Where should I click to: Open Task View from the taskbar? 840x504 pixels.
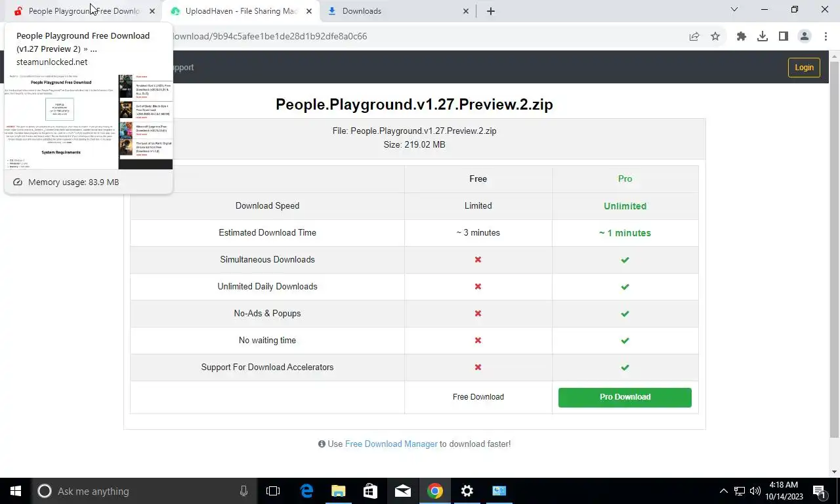pyautogui.click(x=273, y=491)
